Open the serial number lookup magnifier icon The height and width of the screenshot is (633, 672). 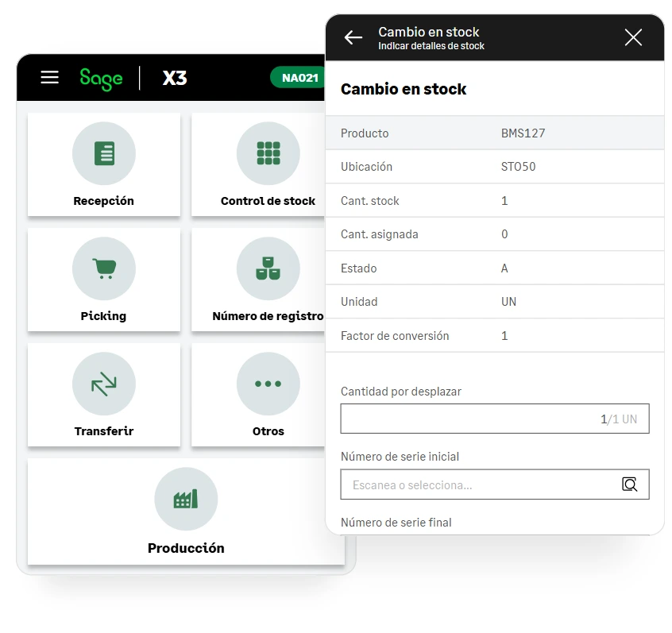pos(630,484)
